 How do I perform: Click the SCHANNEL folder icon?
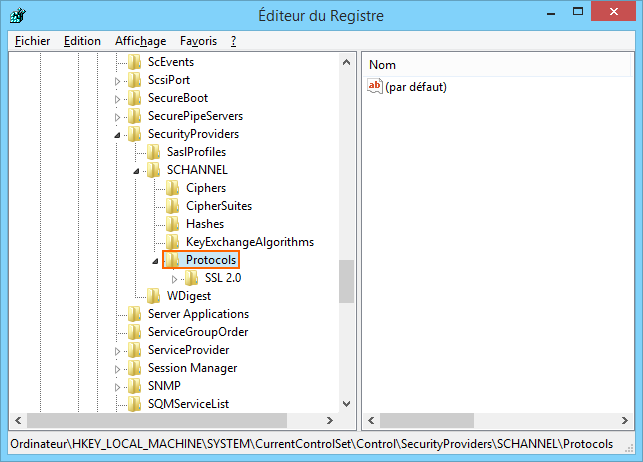153,170
